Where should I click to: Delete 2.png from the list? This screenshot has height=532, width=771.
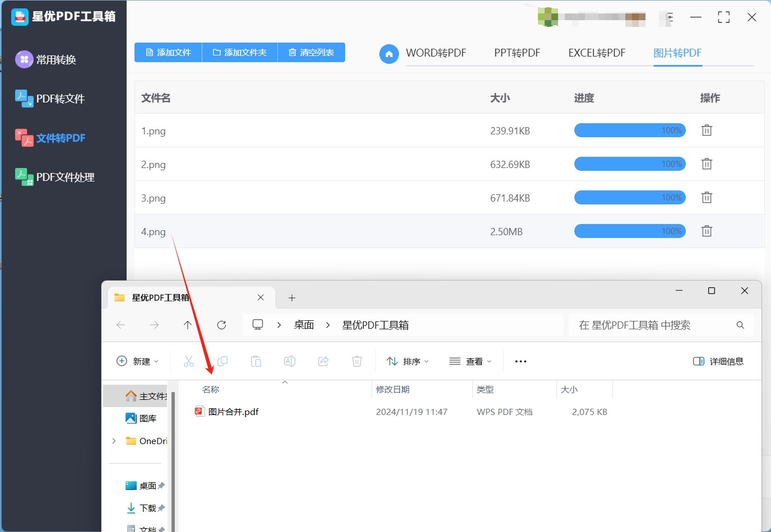pos(707,164)
